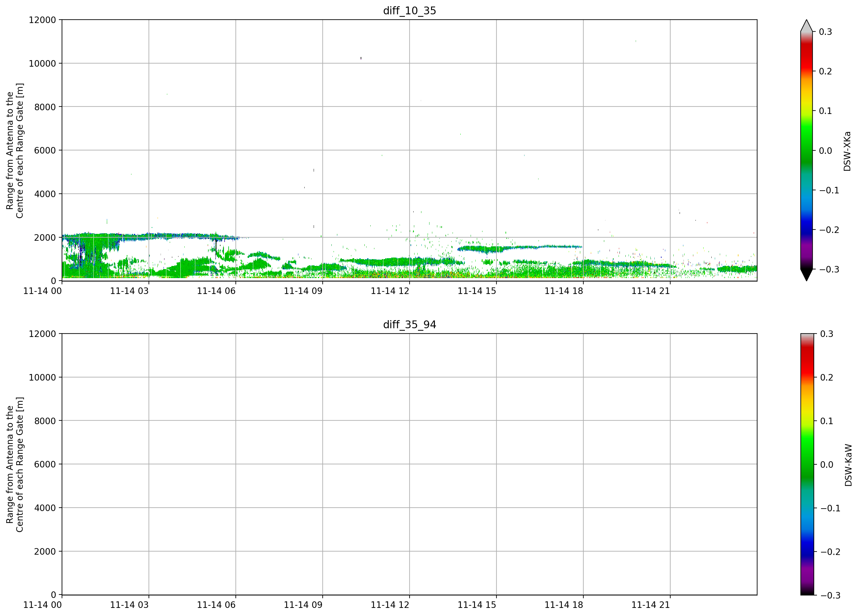Click the −0.2 tick on DSW-KaW colorbar
Viewport: 859px width, 616px height.
830,552
